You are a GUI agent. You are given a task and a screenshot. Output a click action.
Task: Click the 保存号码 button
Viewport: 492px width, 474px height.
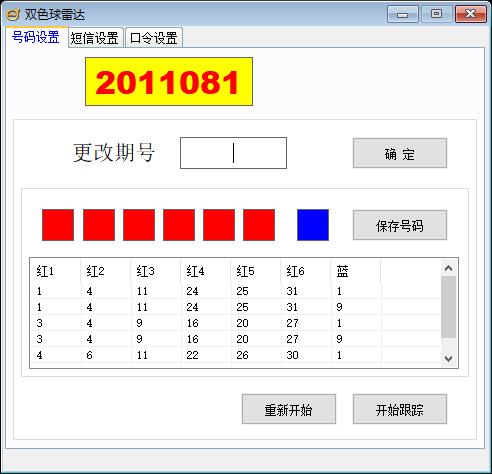pos(400,225)
